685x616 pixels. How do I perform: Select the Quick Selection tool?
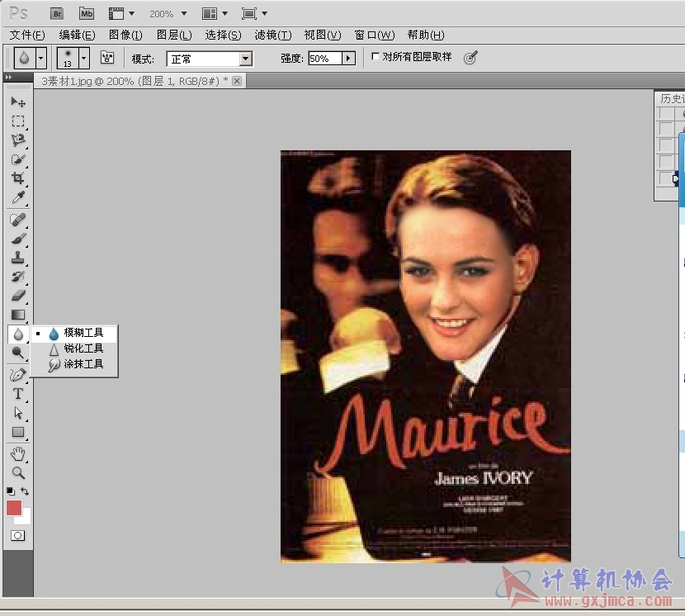[18, 159]
